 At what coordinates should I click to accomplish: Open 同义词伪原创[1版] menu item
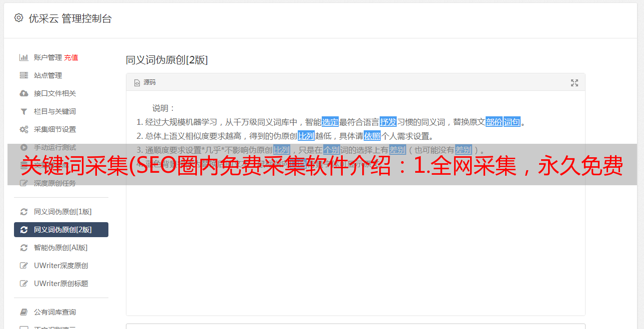(x=61, y=212)
